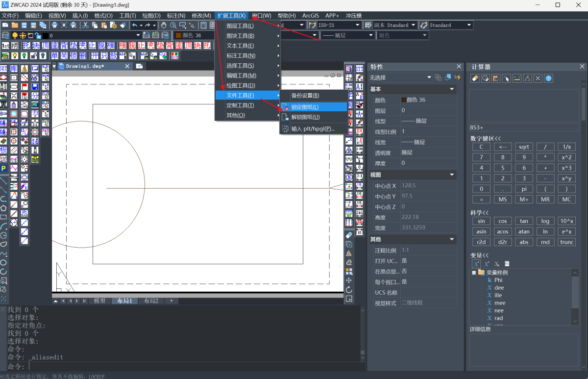The width and height of the screenshot is (588, 379).
Task: Click calculator cos button
Action: click(503, 221)
